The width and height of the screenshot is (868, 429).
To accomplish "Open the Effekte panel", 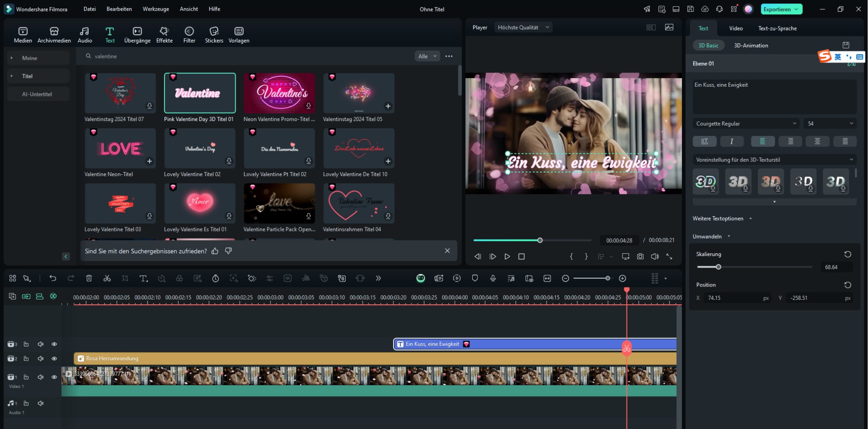I will tap(164, 35).
